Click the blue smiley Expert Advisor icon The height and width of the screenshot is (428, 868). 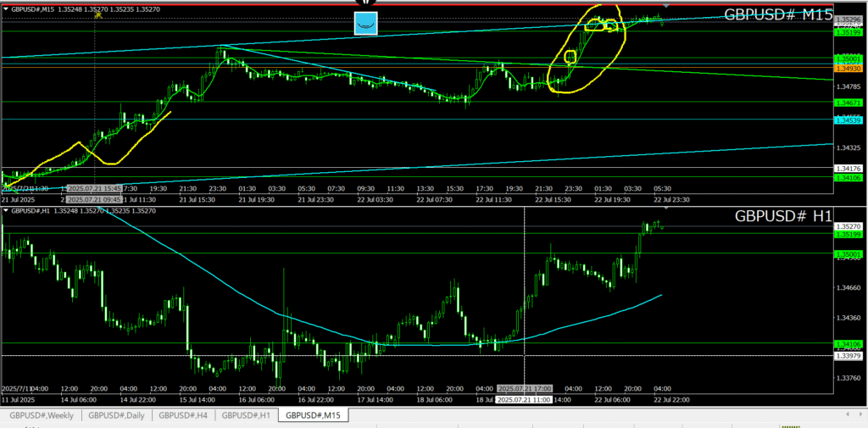(366, 24)
